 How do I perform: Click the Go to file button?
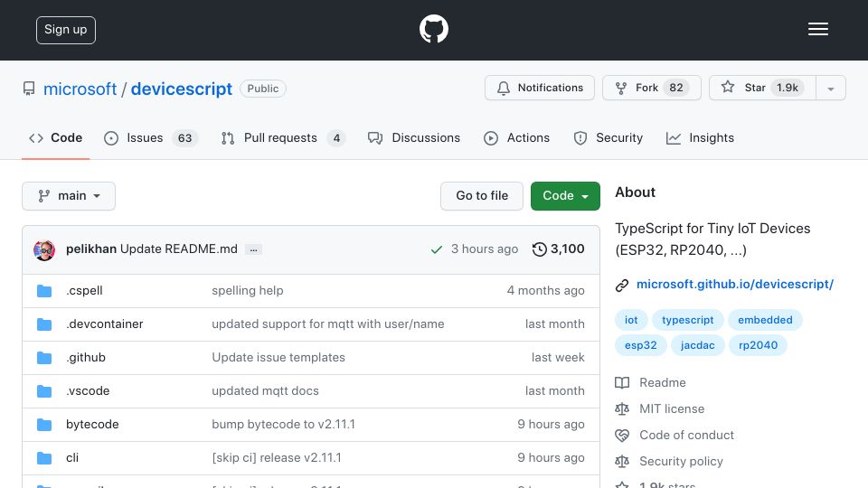482,196
